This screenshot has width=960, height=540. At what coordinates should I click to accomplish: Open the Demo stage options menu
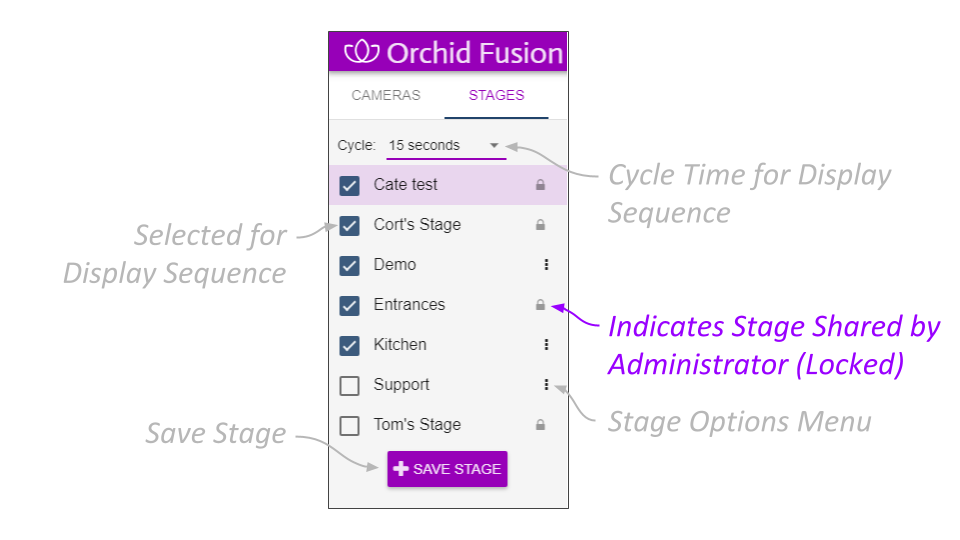pyautogui.click(x=546, y=265)
